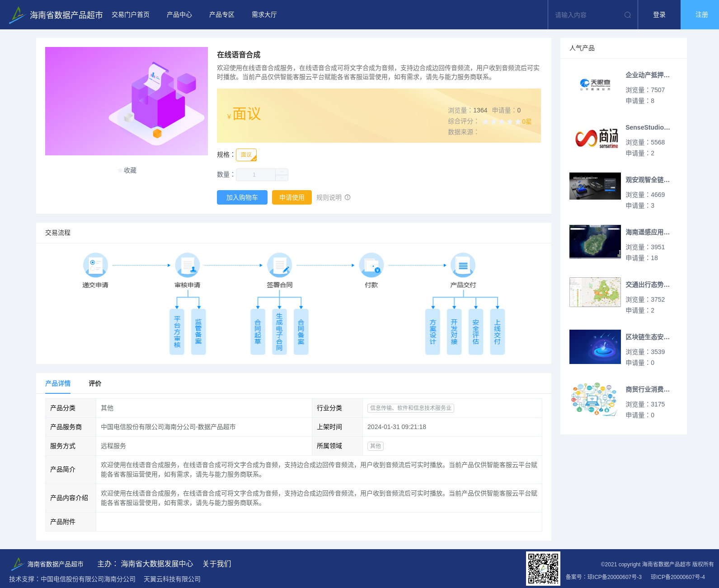
Task: Open the 观安观智全链 product title
Action: [x=648, y=180]
